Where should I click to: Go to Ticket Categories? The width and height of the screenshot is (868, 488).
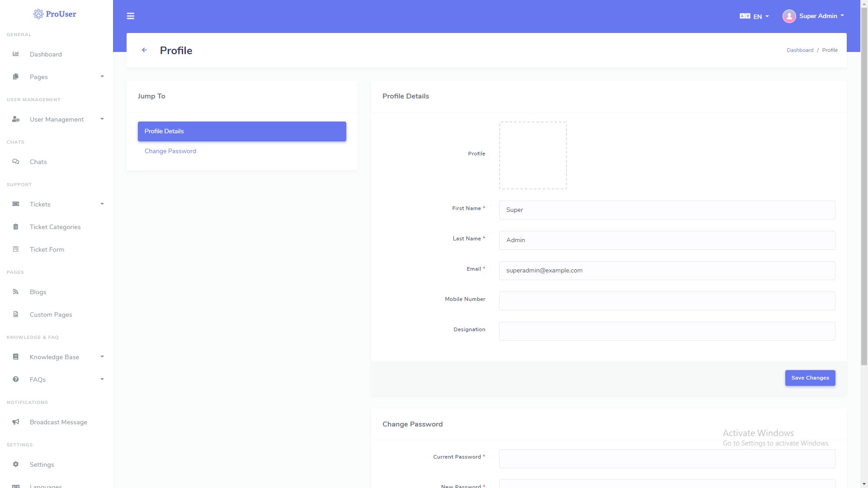click(57, 227)
